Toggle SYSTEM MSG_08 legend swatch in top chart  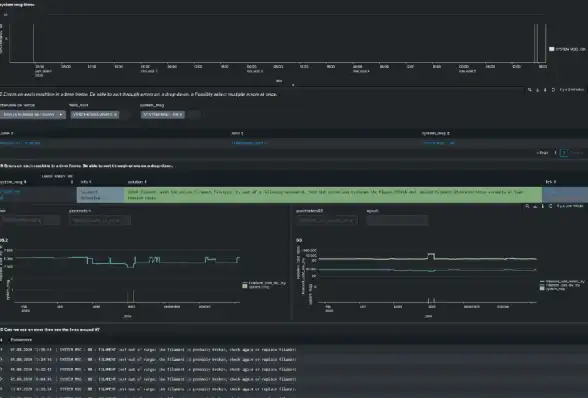[x=552, y=49]
